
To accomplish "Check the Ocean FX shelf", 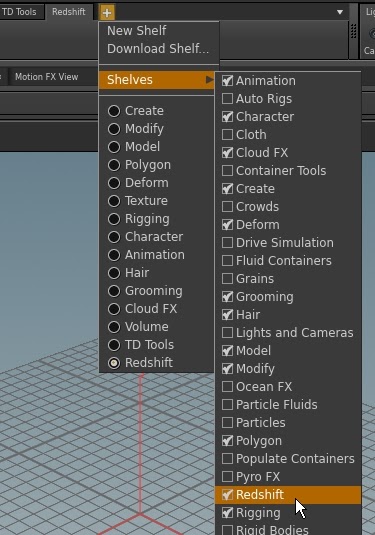I will 227,387.
